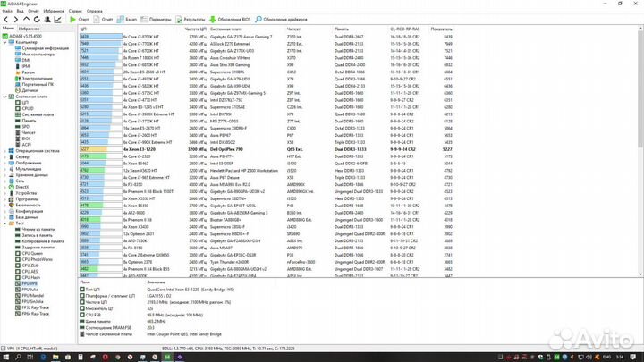Sort by the CL-RCD-RP-RAS column header

coord(405,29)
